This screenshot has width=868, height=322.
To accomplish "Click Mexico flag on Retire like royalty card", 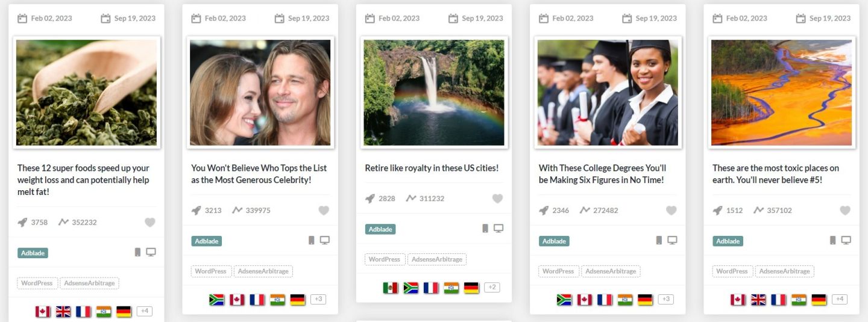I will coord(391,288).
